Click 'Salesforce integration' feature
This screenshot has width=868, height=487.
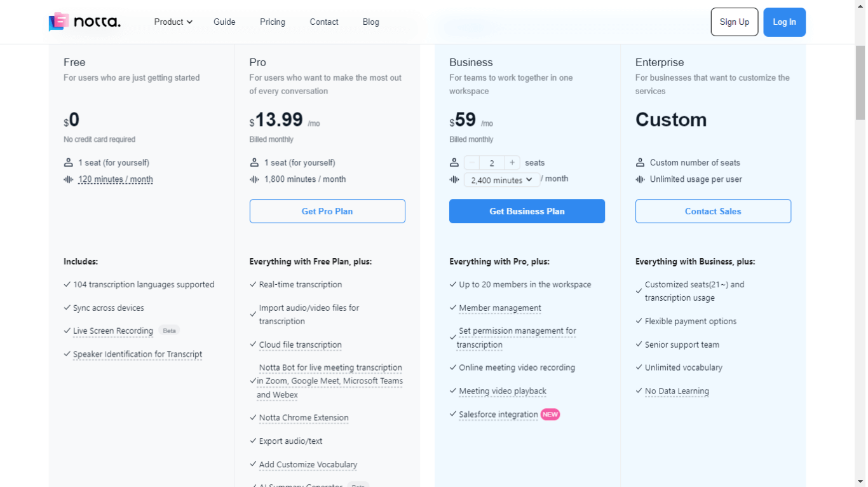pos(498,415)
